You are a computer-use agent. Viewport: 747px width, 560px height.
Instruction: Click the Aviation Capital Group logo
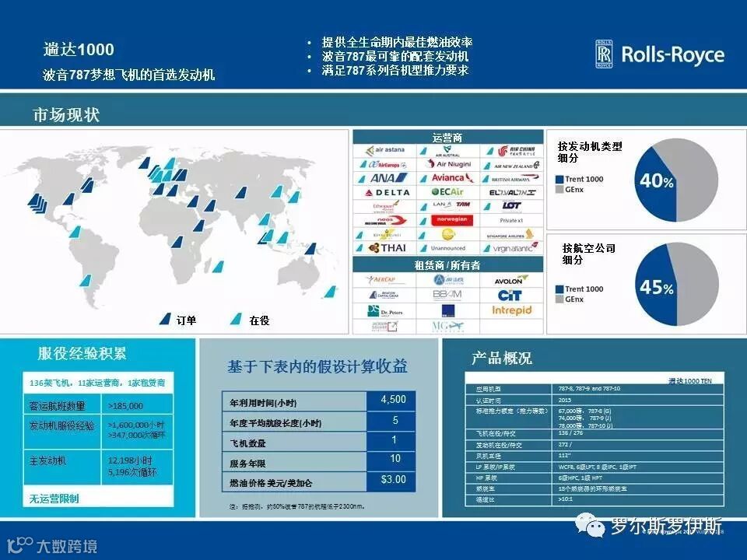point(384,295)
